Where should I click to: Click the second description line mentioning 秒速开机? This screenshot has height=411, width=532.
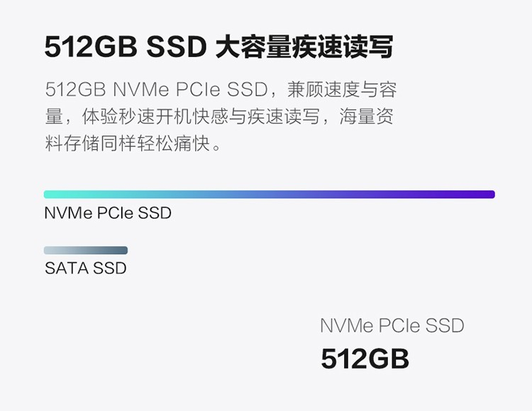click(x=219, y=116)
